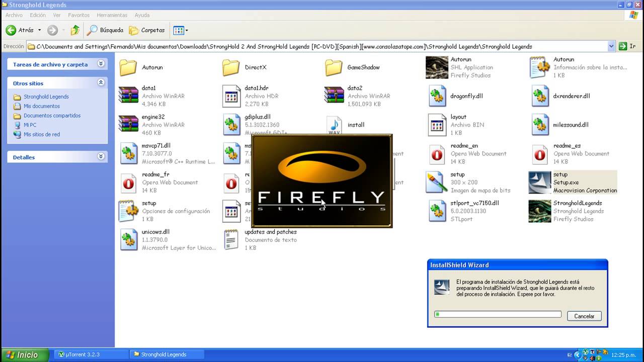Open Stronghold Legends link in Otros sitios
Viewport: 644px width, 362px height.
click(x=46, y=97)
